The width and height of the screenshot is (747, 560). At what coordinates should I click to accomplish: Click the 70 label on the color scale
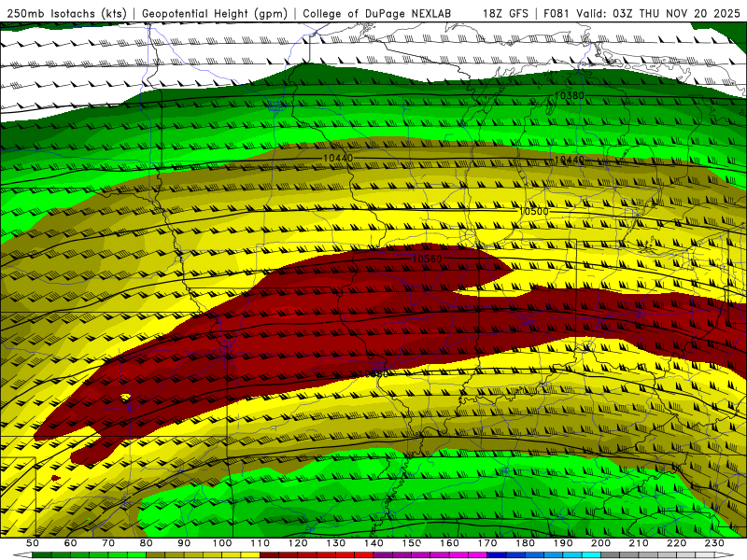[108, 543]
